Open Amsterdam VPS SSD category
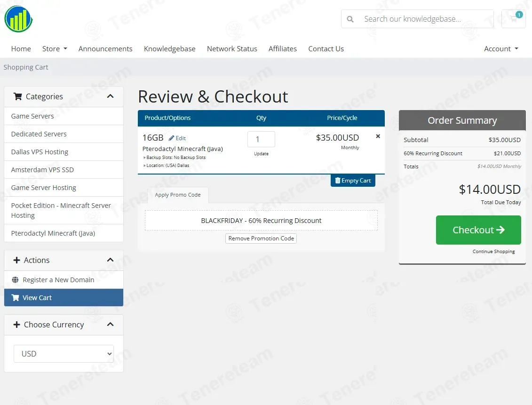This screenshot has width=532, height=405. [x=64, y=170]
